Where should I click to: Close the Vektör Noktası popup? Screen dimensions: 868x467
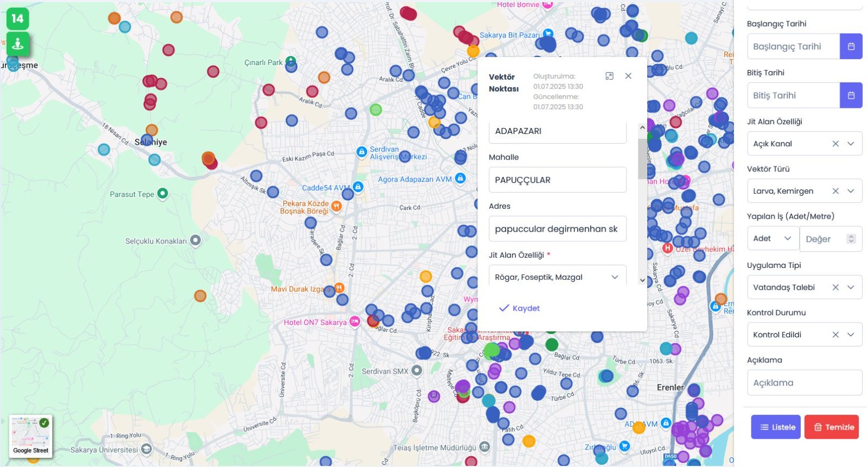pos(628,76)
